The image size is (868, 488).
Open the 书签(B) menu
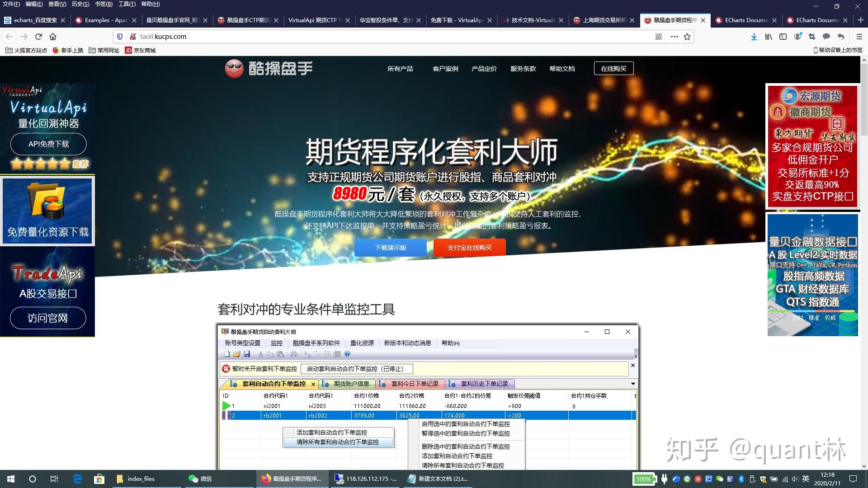point(104,4)
